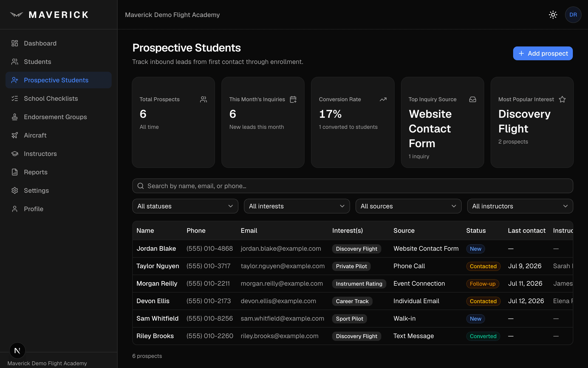Screen dimensions: 588x368
Task: Click the Conversion Rate 17% card
Action: tap(353, 122)
